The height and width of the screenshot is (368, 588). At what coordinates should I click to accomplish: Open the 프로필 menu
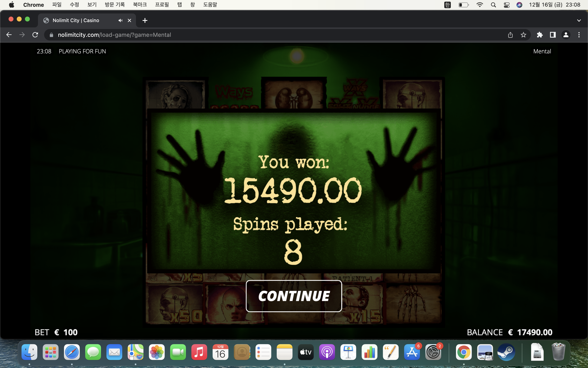pos(162,5)
